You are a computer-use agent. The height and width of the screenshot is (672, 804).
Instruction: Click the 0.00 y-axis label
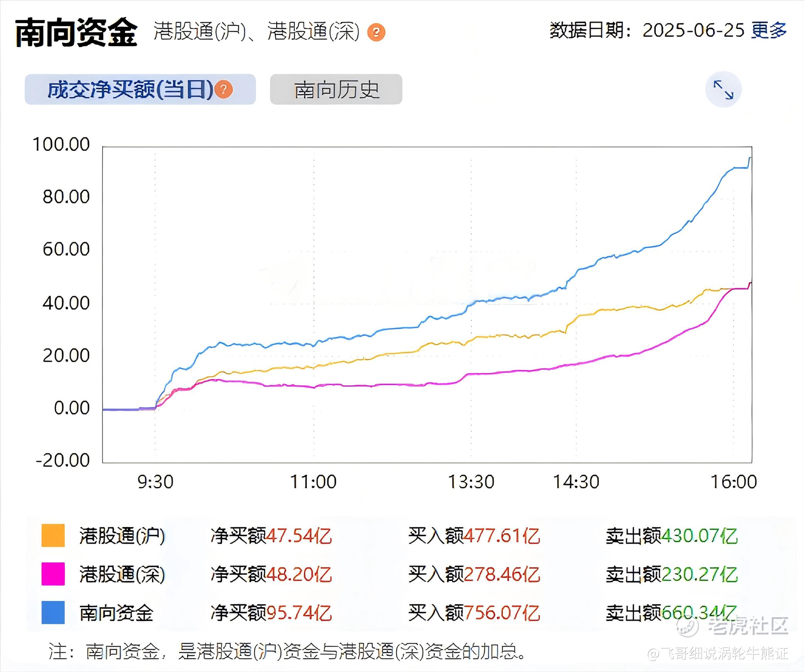72,408
